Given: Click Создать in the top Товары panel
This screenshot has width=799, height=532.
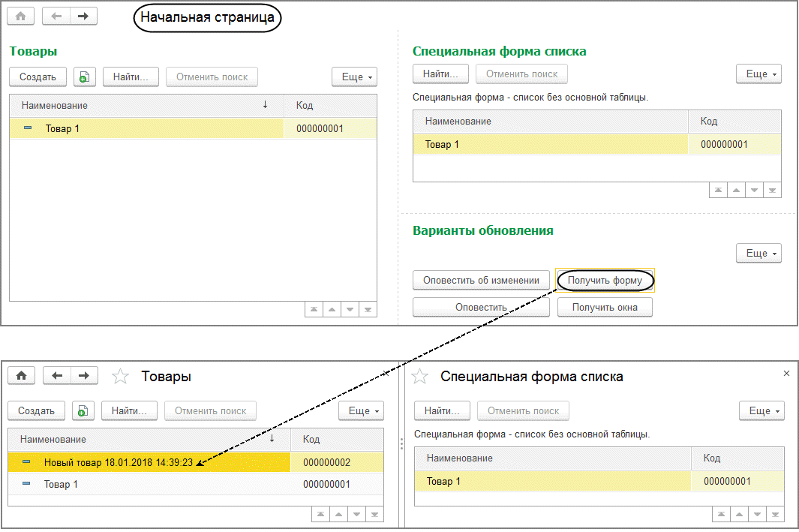Looking at the screenshot, I should (38, 77).
